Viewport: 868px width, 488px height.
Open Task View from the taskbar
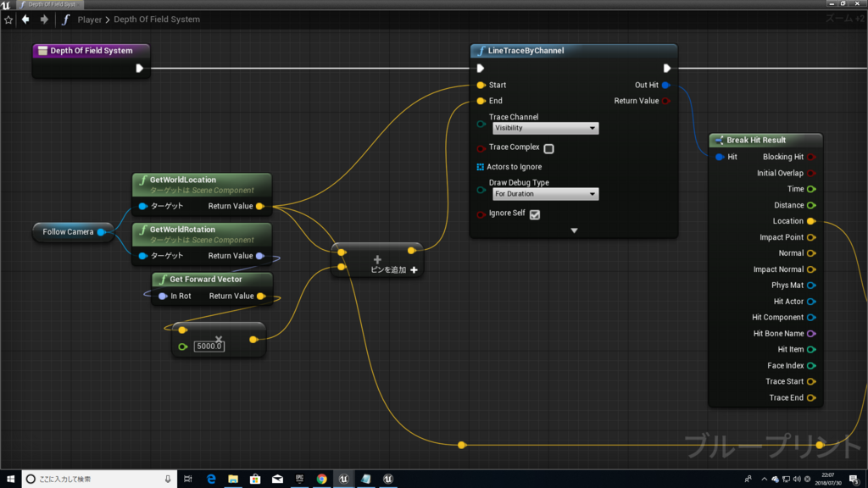tap(188, 480)
